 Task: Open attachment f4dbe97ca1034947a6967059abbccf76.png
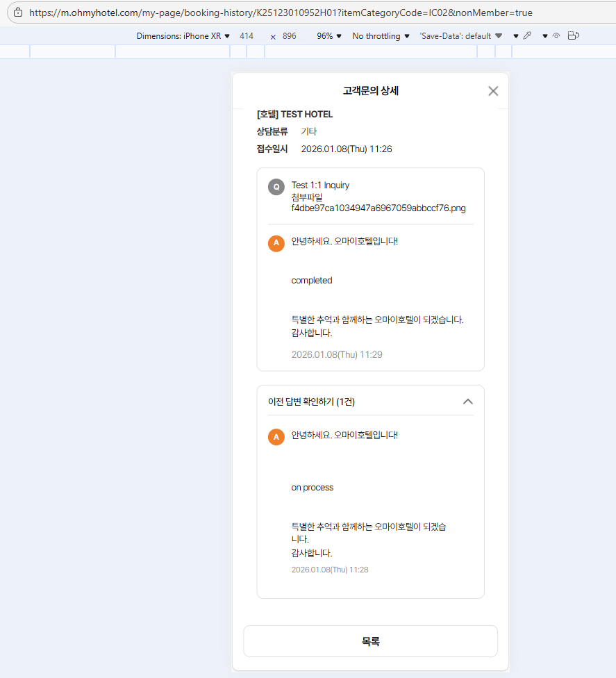point(378,208)
